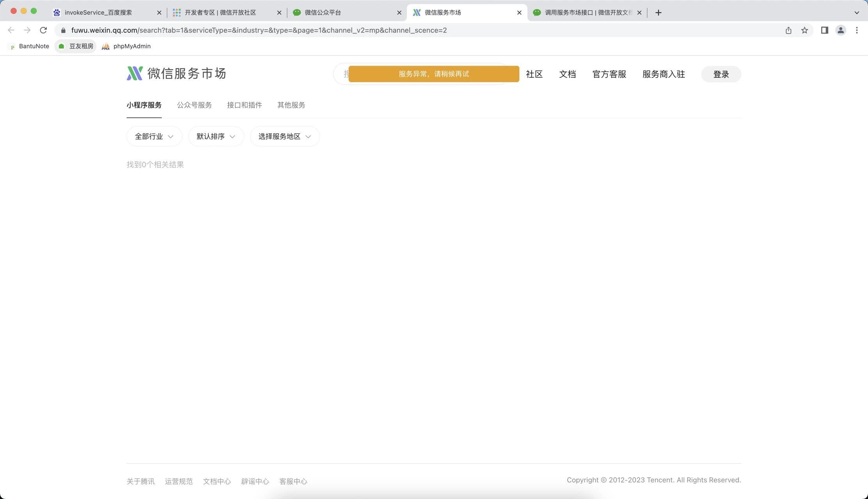Select the 接口和插件 tab
Screen dimensions: 868x499
pos(244,105)
